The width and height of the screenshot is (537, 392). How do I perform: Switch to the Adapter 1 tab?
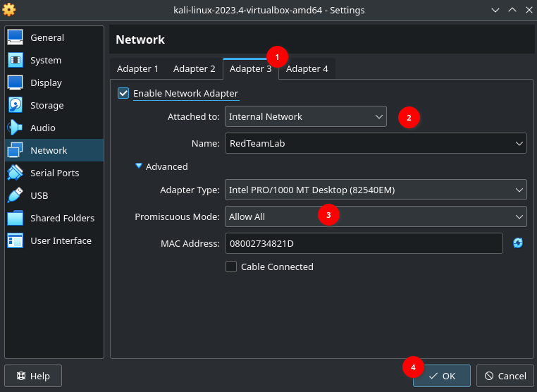[137, 69]
